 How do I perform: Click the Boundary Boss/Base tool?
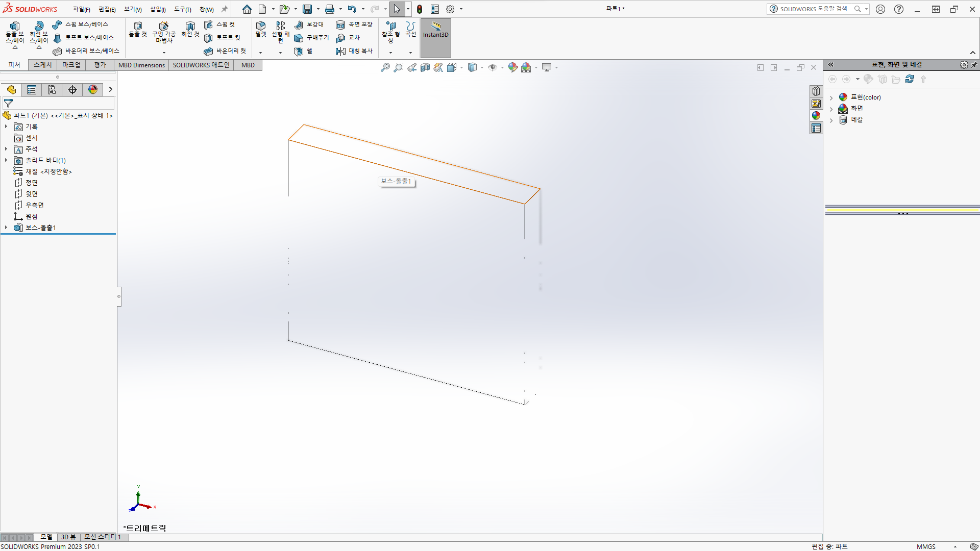pyautogui.click(x=86, y=51)
